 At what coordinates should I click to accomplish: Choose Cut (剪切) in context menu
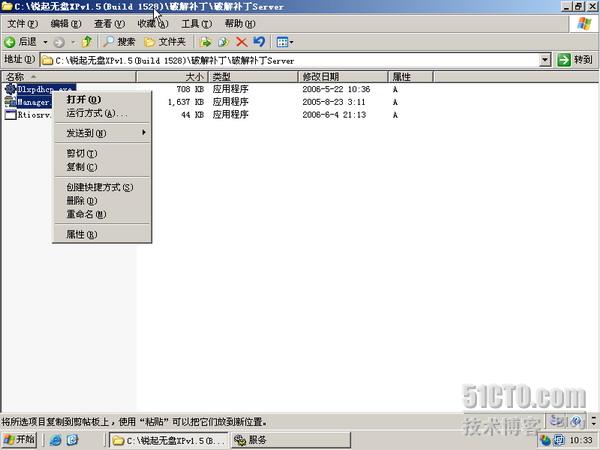tap(102, 153)
